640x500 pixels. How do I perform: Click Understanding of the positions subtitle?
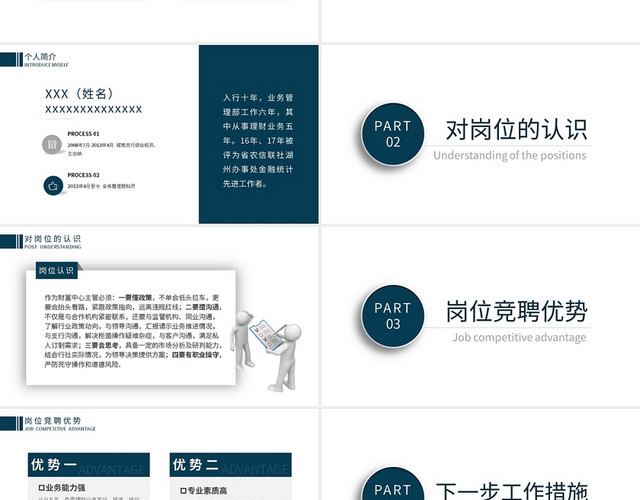[x=510, y=156]
